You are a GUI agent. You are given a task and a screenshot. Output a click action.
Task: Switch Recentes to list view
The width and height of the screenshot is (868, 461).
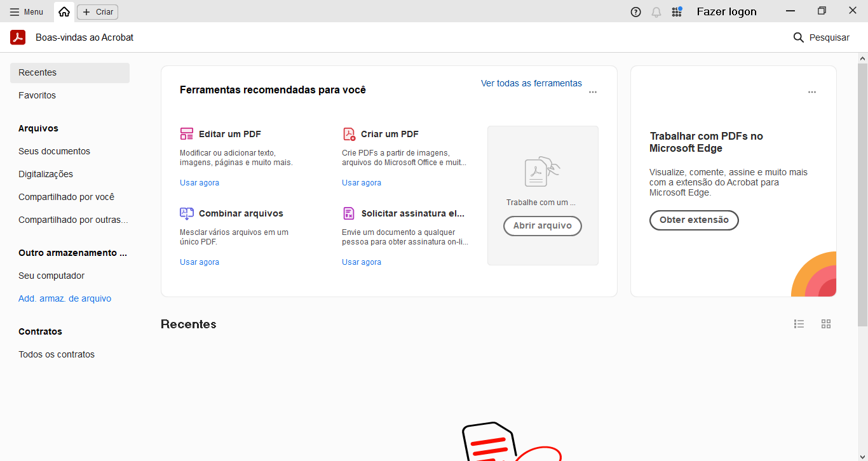pyautogui.click(x=799, y=324)
